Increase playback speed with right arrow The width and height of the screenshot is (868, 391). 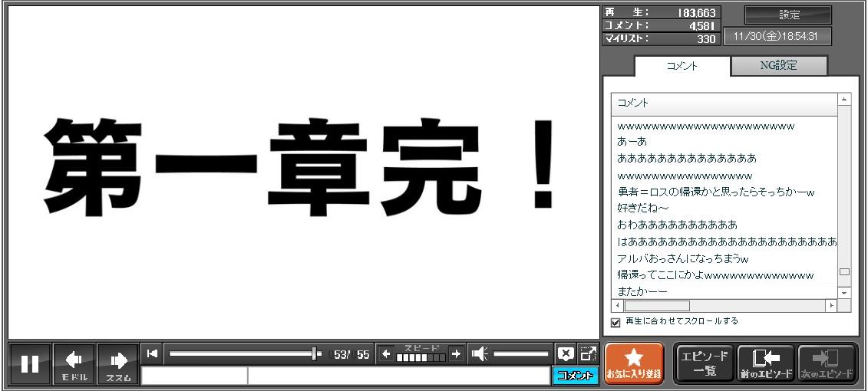(456, 354)
